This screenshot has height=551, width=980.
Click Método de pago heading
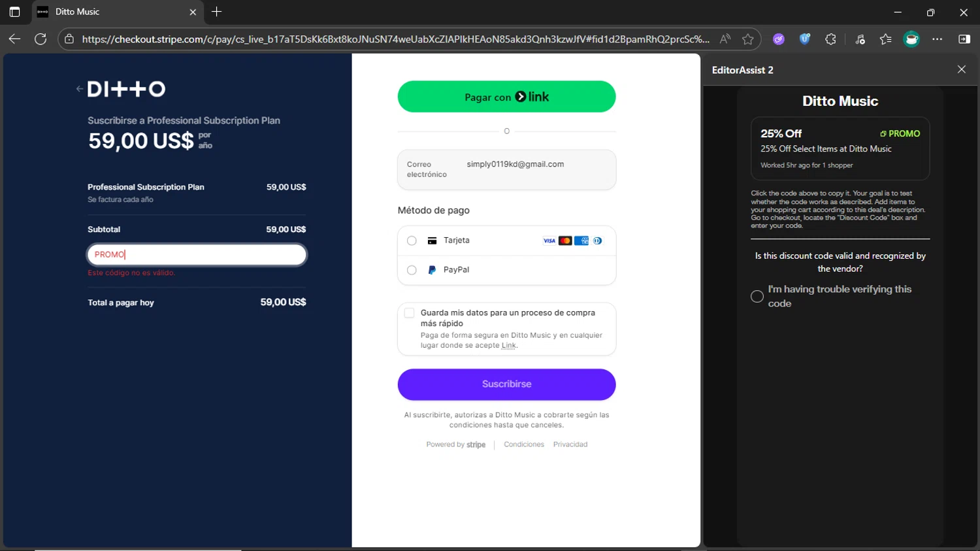(x=434, y=210)
